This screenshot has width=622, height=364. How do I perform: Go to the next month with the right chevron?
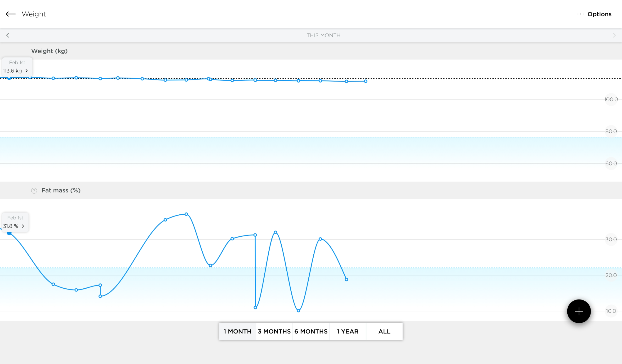614,35
